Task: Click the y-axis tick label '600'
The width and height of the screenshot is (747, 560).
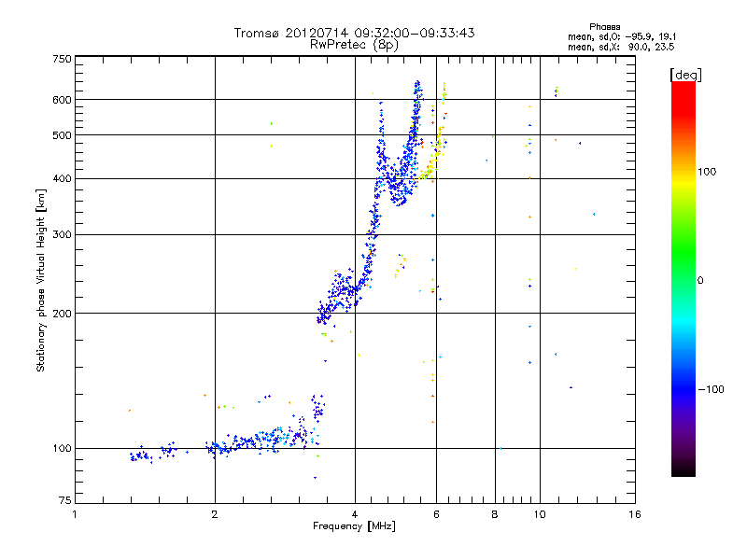Action: [62, 100]
